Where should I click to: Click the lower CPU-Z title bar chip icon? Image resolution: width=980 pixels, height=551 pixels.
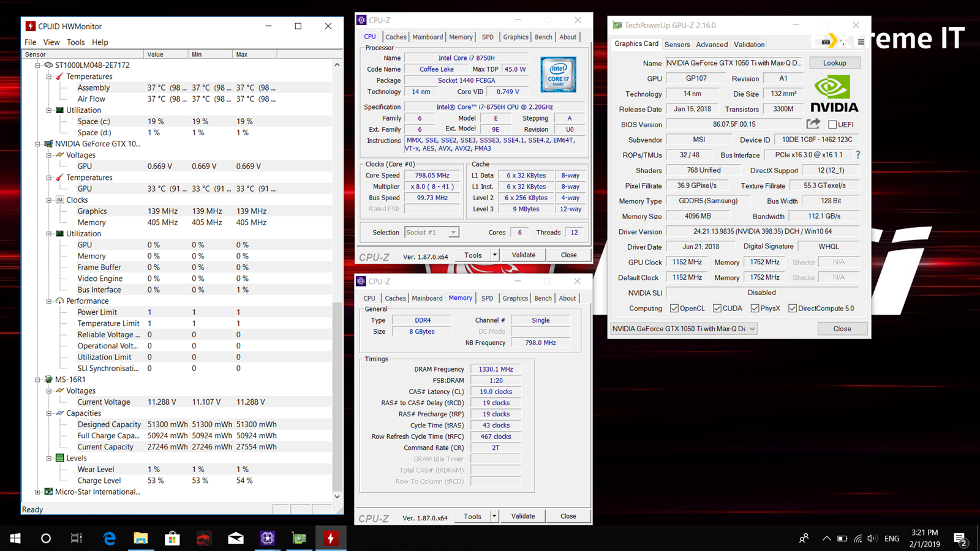coord(361,282)
